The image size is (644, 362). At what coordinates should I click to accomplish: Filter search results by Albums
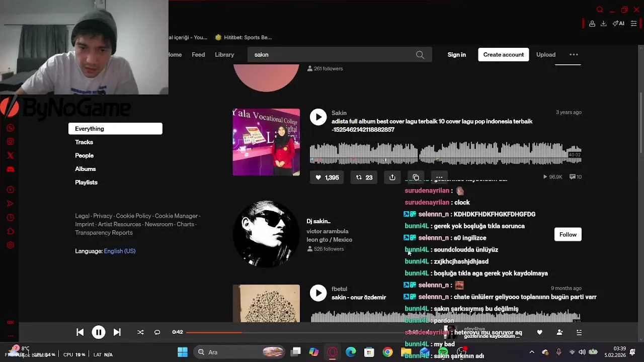click(86, 169)
